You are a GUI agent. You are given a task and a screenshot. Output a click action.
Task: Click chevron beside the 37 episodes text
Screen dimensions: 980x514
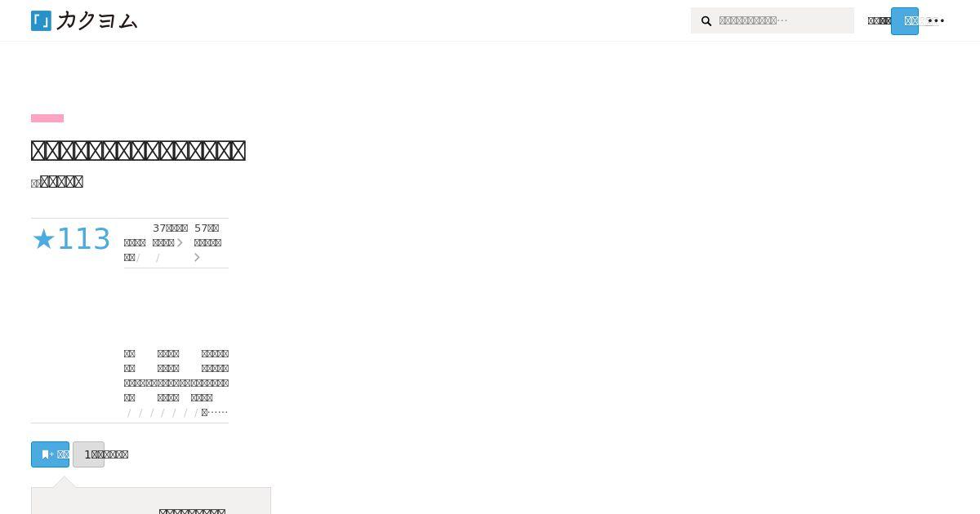180,242
